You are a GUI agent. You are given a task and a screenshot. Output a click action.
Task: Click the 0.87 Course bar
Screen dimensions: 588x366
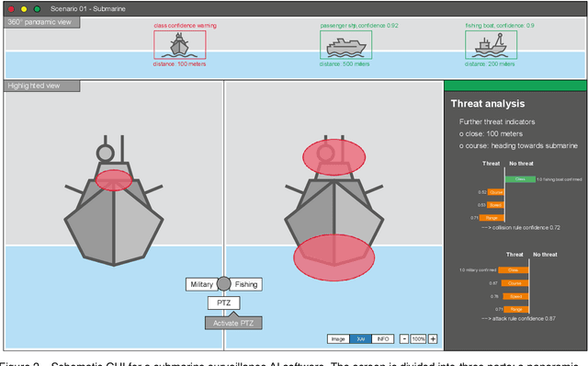coord(514,283)
